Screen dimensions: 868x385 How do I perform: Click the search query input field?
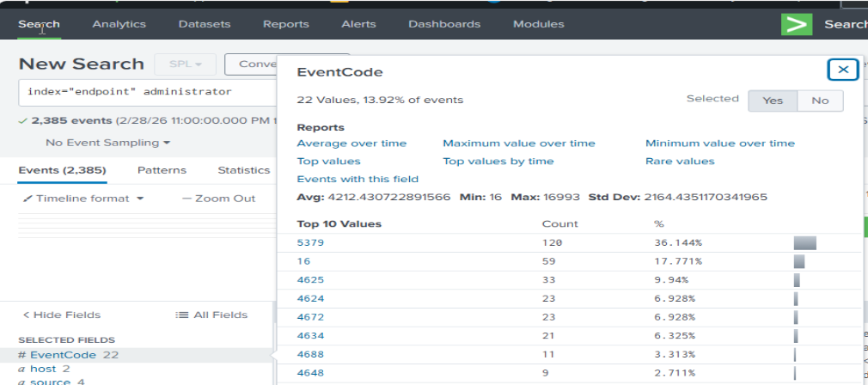147,92
